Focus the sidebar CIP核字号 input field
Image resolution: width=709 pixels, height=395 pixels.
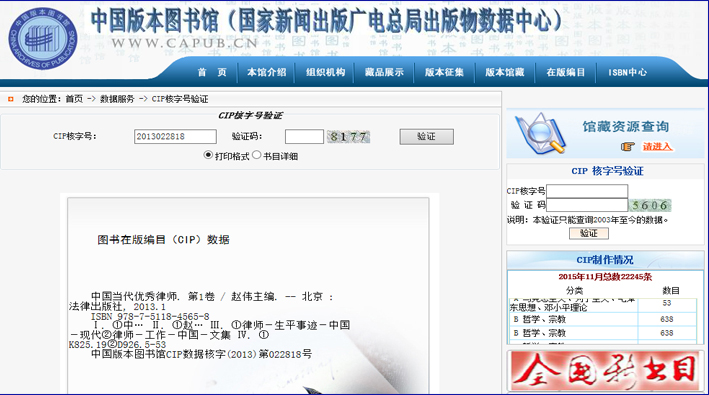click(587, 191)
